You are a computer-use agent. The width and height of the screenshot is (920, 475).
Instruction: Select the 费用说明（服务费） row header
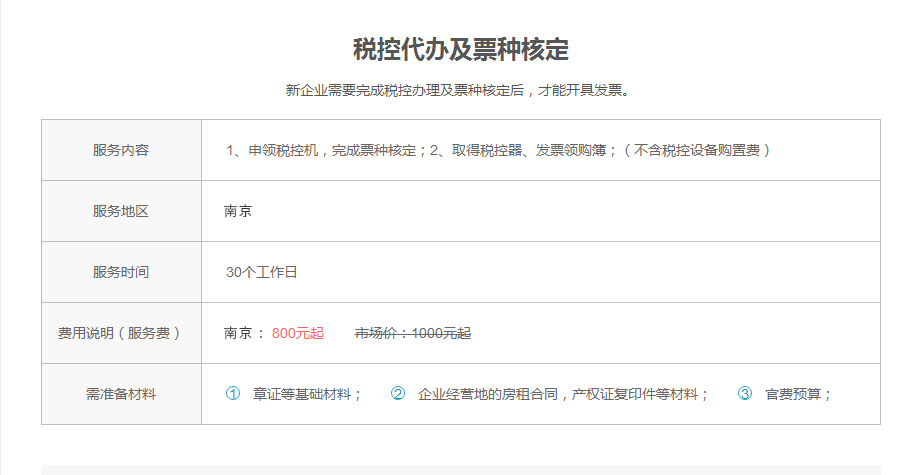[x=121, y=333]
